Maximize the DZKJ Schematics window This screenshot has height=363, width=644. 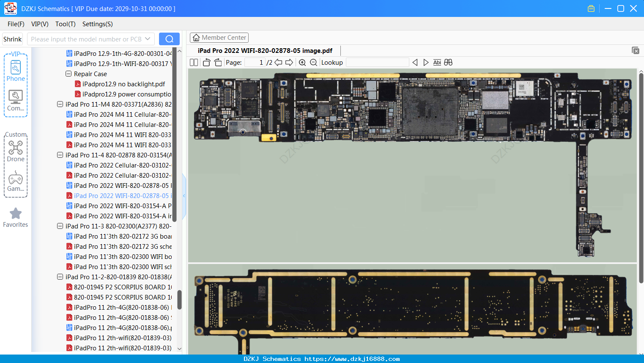(x=621, y=8)
